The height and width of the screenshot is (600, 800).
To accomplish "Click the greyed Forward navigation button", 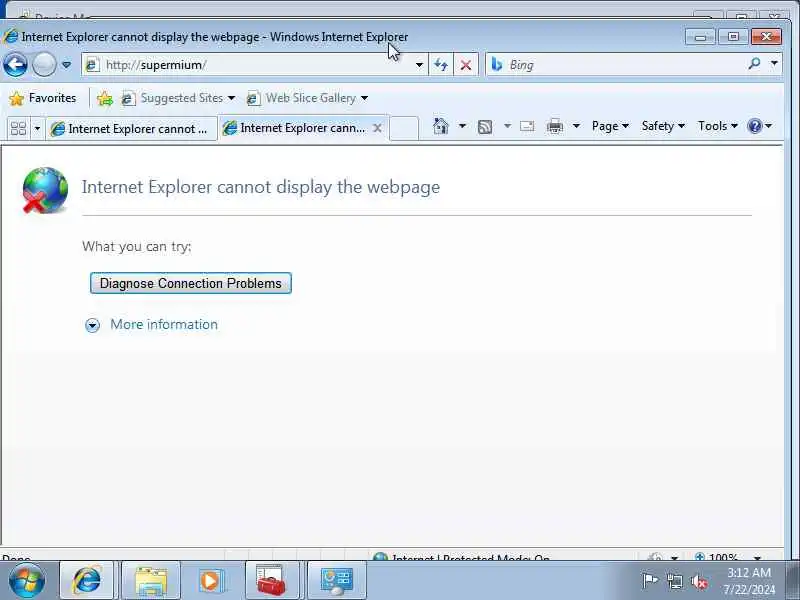I will point(44,65).
